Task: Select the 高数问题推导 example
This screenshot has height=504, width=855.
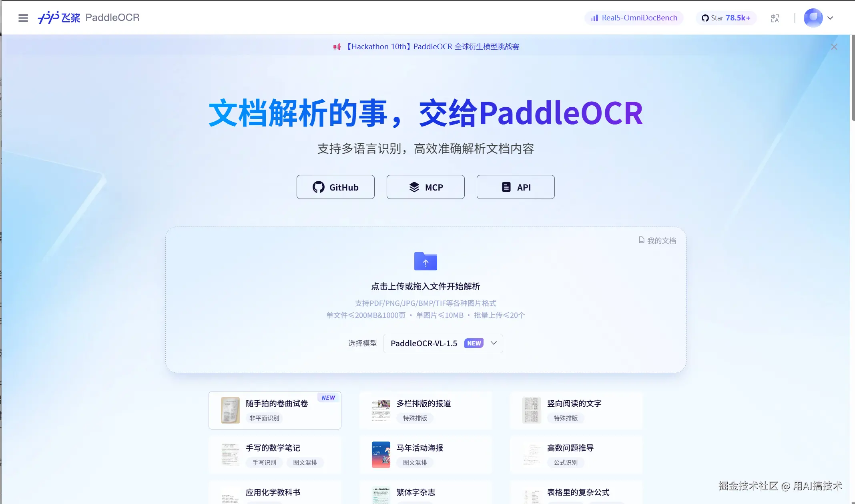Action: pyautogui.click(x=576, y=455)
